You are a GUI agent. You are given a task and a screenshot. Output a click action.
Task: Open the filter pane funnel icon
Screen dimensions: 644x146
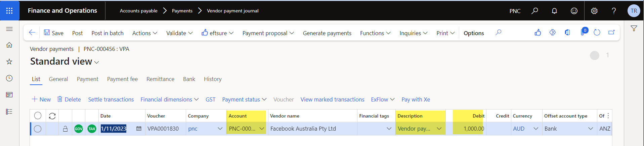pos(634,28)
